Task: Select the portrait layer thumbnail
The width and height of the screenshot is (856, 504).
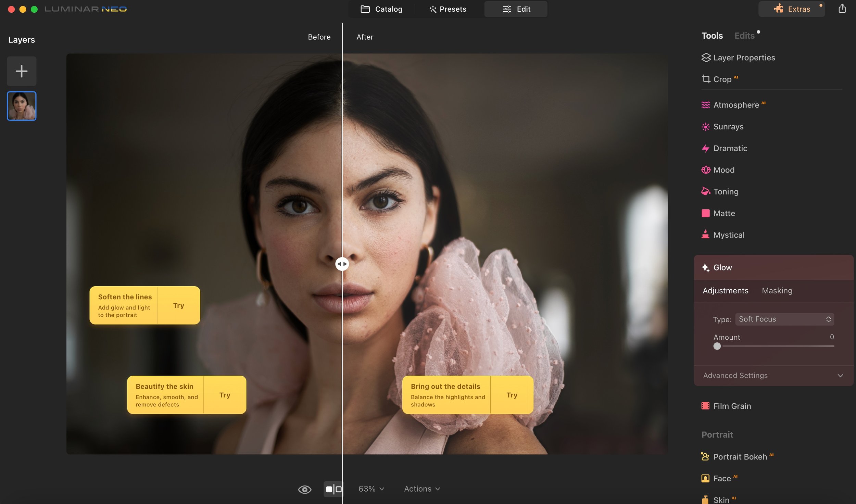Action: pos(22,106)
